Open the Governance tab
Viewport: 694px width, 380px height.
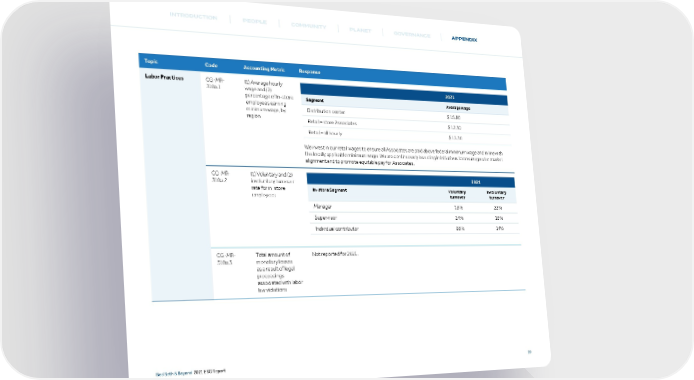click(x=412, y=35)
